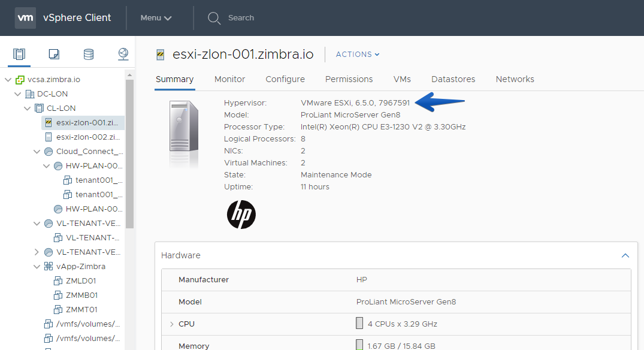Screen dimensions: 644x350
Task: Select the second tenant001_ VM
Action: point(99,195)
